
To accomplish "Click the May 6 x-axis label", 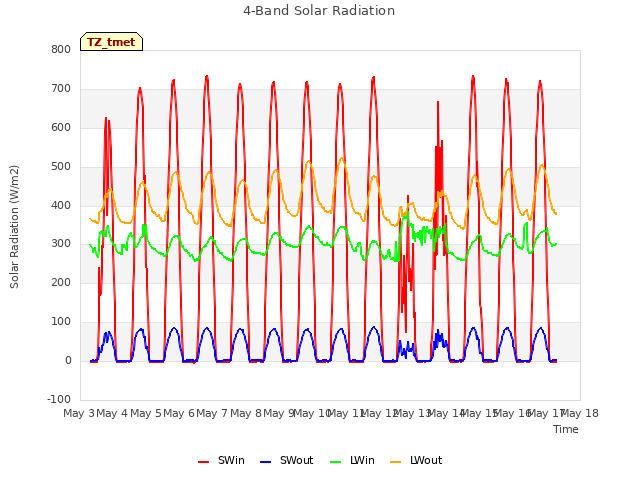I will (x=179, y=413).
